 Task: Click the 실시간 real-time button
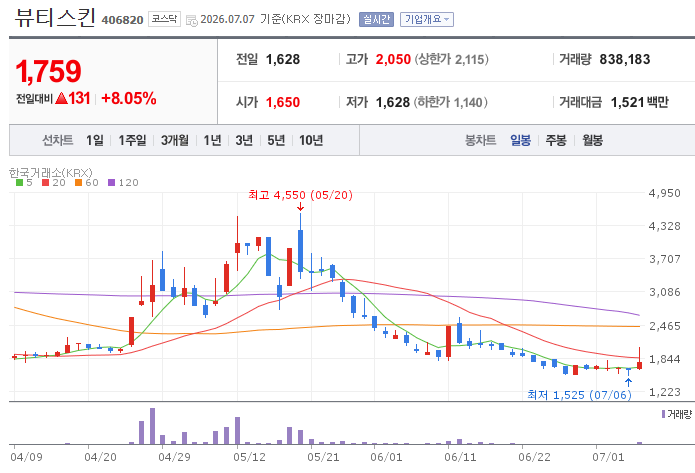(376, 20)
